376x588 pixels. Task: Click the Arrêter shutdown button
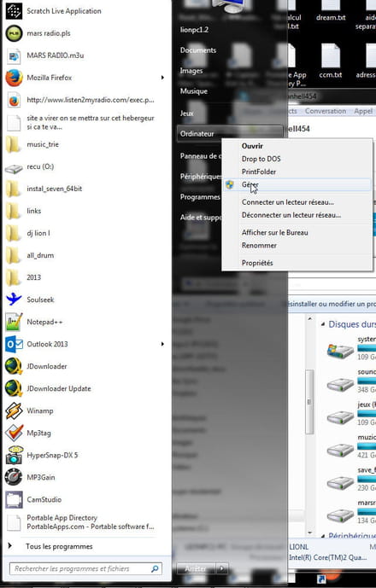[x=196, y=568]
